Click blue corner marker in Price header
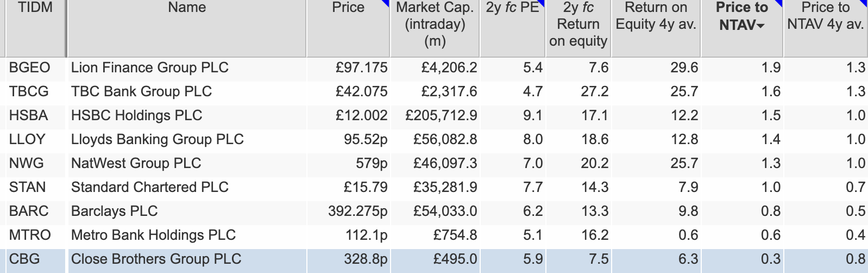 (386, 4)
